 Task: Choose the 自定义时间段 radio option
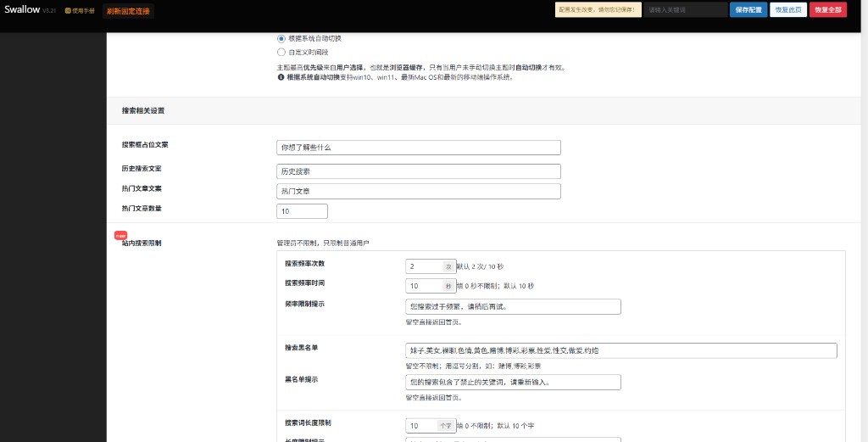tap(281, 52)
